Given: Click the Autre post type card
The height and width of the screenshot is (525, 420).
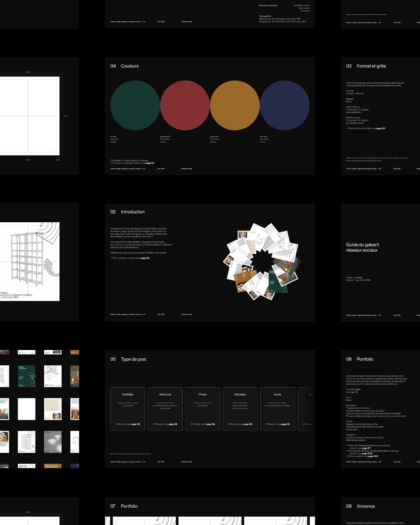Looking at the screenshot, I should 277,409.
